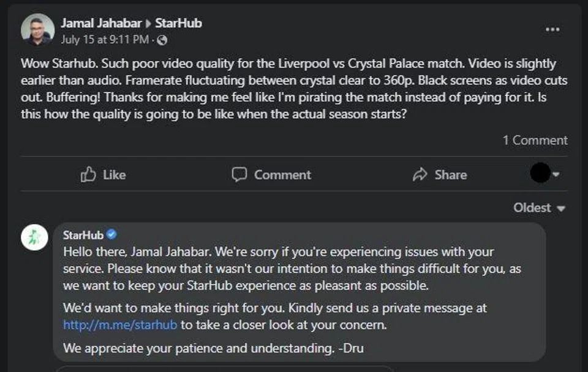Open the three-dot post options menu
Image resolution: width=588 pixels, height=372 pixels.
552,30
